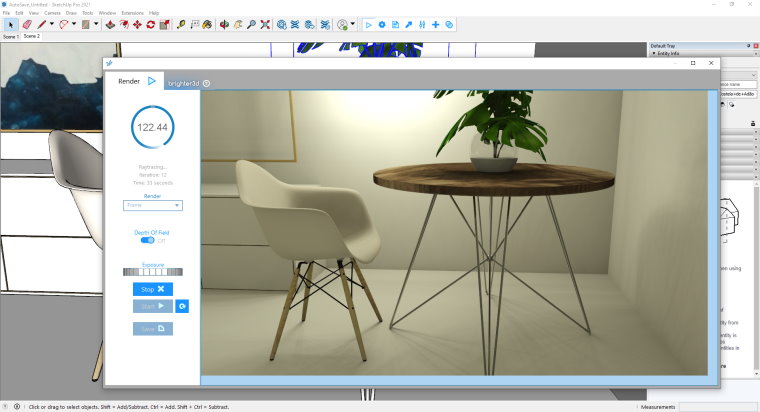
Task: Activate the Push/Pull tool
Action: tap(109, 24)
